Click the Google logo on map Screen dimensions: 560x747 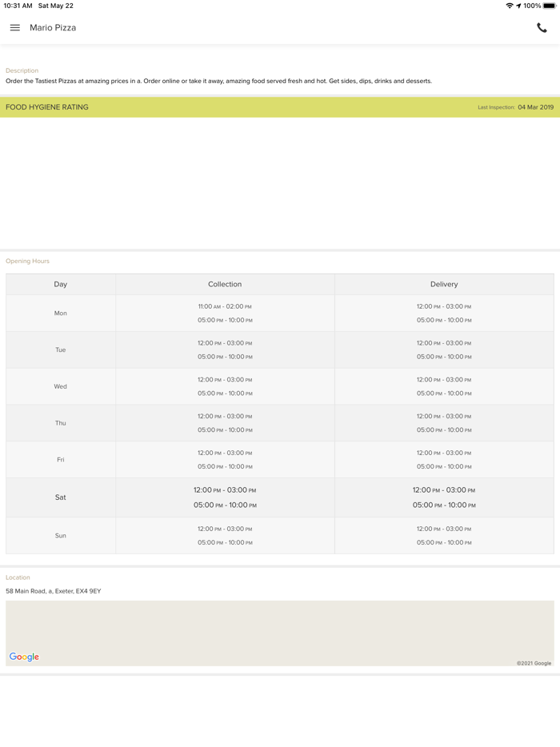coord(24,657)
